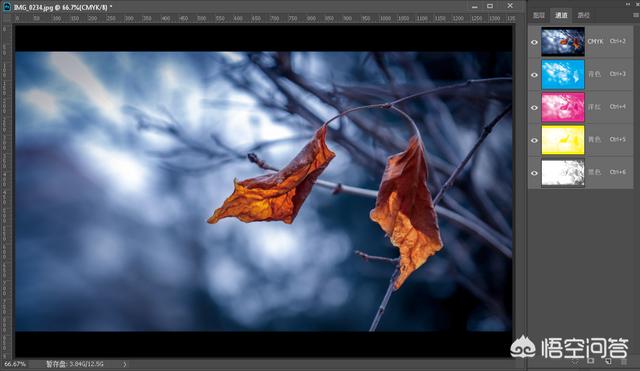Select the cyan channel thumbnail
The height and width of the screenshot is (371, 640).
point(563,75)
